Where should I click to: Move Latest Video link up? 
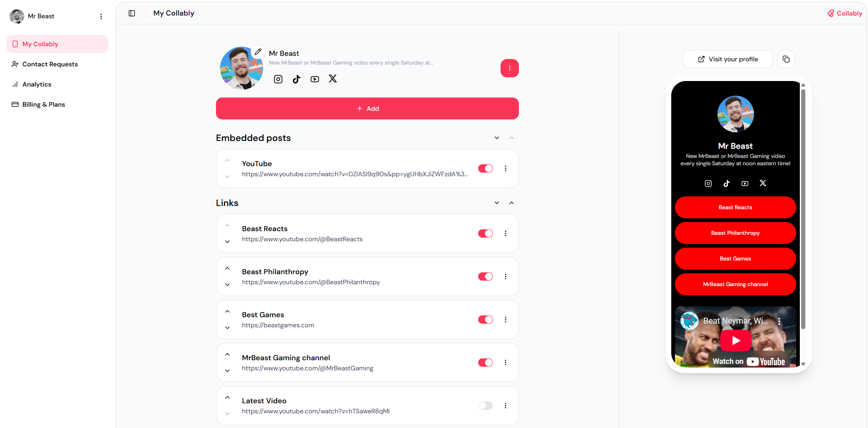coord(227,398)
